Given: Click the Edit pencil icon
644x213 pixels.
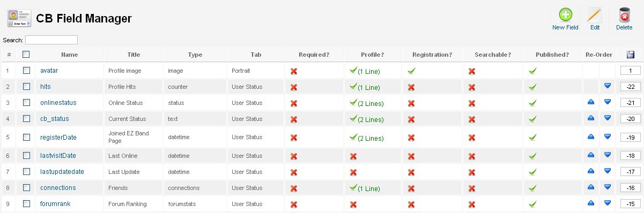Looking at the screenshot, I should coord(595,15).
